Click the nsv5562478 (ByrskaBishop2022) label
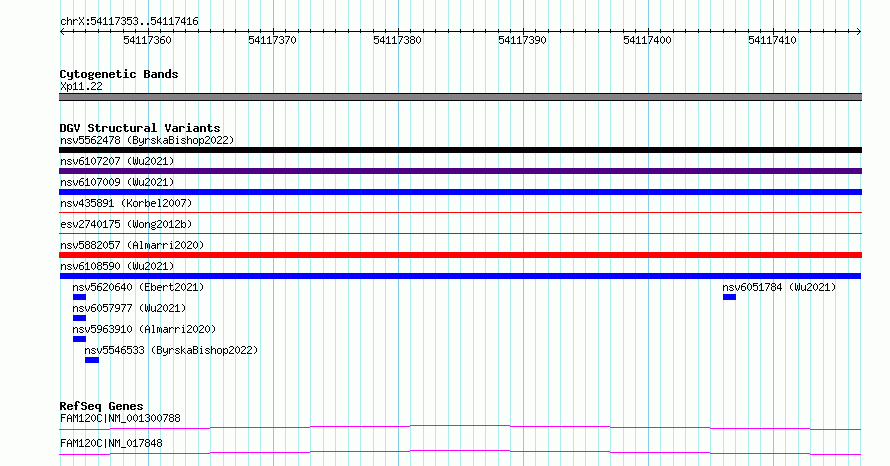This screenshot has width=890, height=466. click(x=147, y=140)
